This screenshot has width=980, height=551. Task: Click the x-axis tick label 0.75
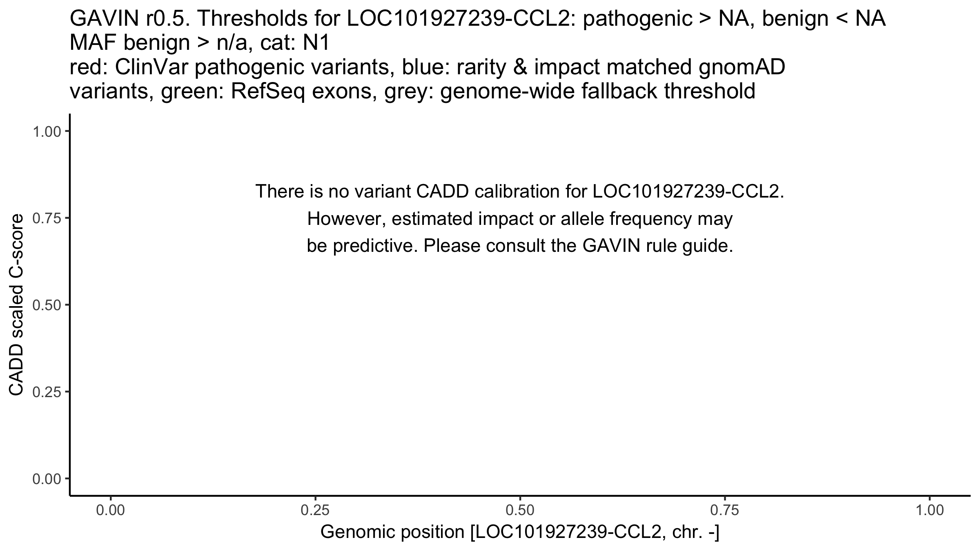(x=725, y=511)
